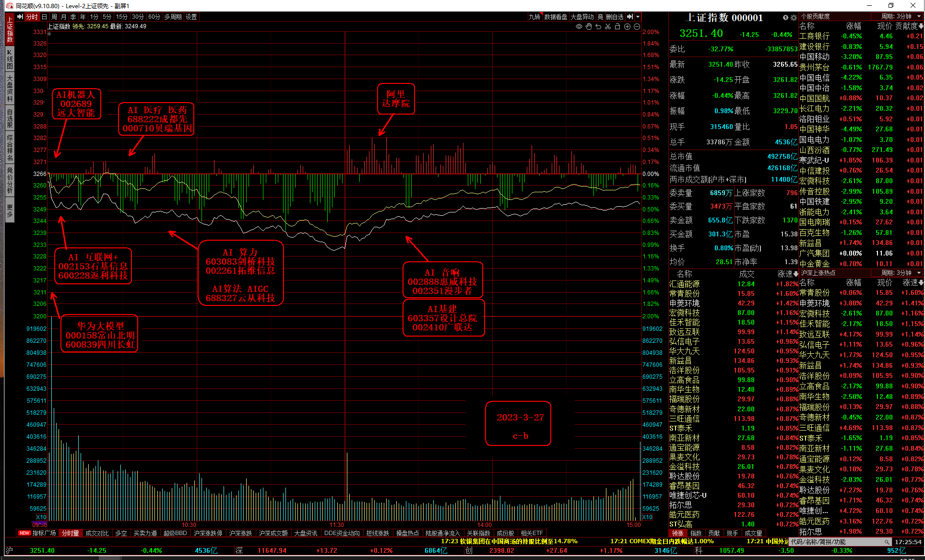This screenshot has height=560, width=925.
Task: Click the lock icon above chart
Action: click(x=617, y=27)
